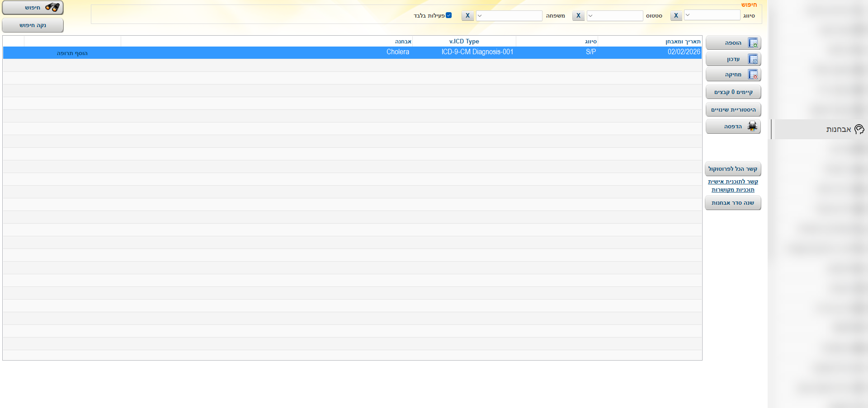
Task: Clear the סטטוס filter with X
Action: click(x=578, y=16)
